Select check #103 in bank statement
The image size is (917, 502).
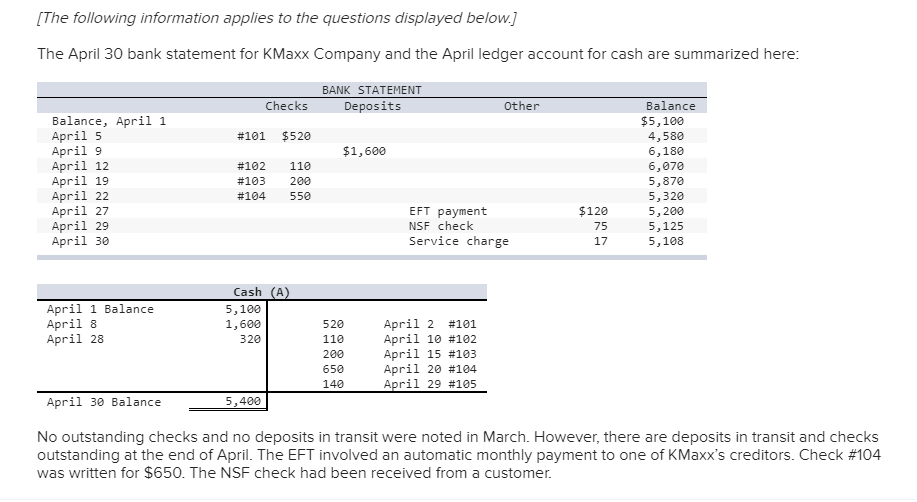[251, 181]
